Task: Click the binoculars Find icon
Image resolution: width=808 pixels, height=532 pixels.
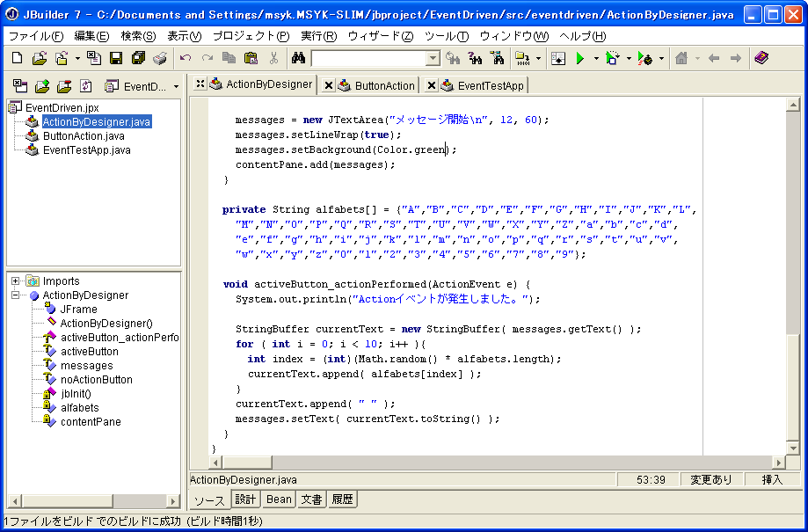Action: (x=298, y=58)
